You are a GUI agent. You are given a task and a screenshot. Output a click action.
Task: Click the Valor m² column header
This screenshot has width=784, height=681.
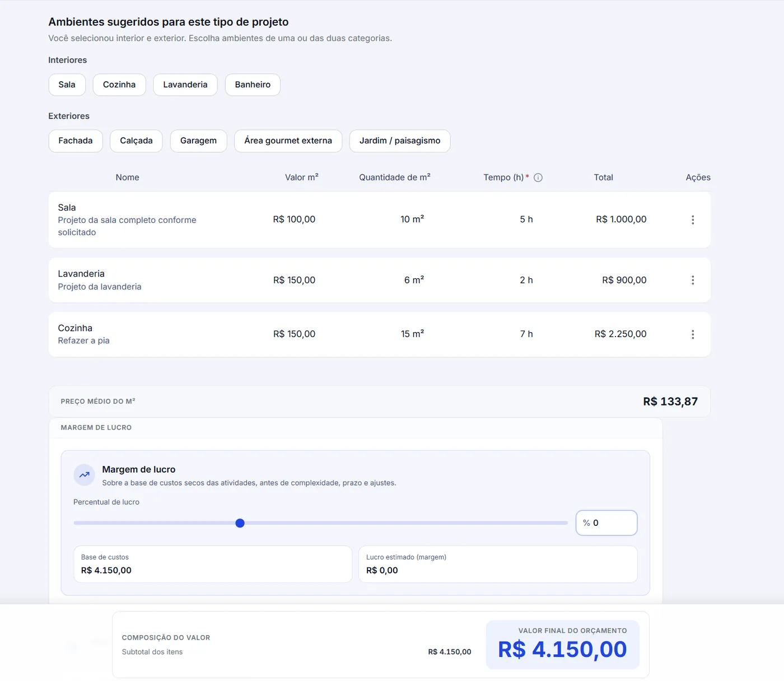[x=301, y=178]
